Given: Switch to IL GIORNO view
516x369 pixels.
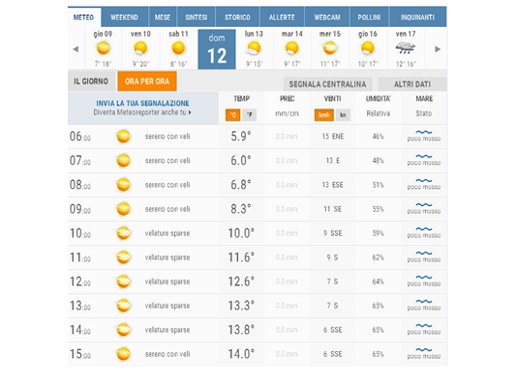Looking at the screenshot, I should [91, 81].
